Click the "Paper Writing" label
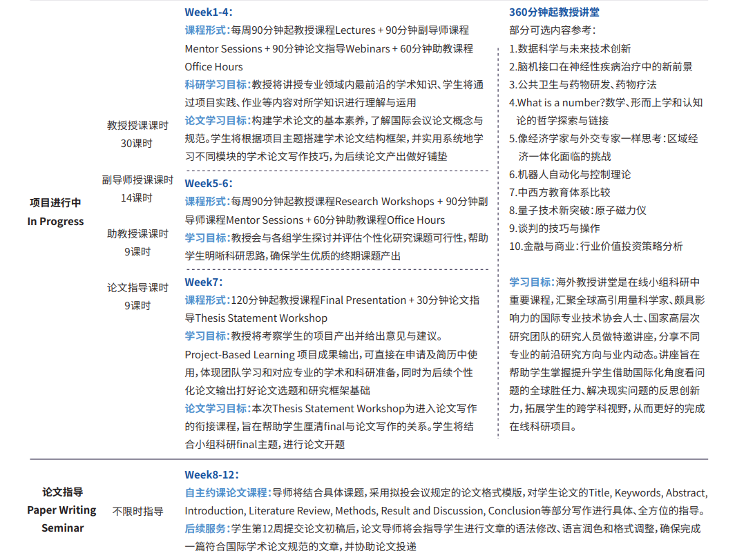 click(x=61, y=510)
